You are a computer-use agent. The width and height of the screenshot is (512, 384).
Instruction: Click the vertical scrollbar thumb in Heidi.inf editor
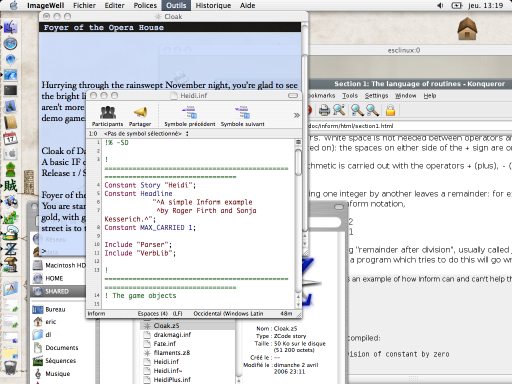click(x=298, y=162)
